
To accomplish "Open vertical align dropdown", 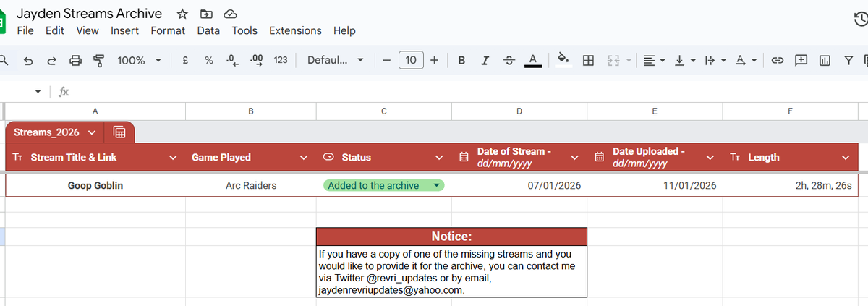I will (x=684, y=61).
